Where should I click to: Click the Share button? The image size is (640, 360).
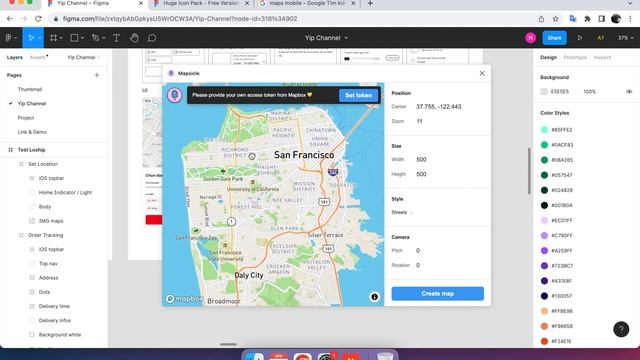tap(554, 38)
